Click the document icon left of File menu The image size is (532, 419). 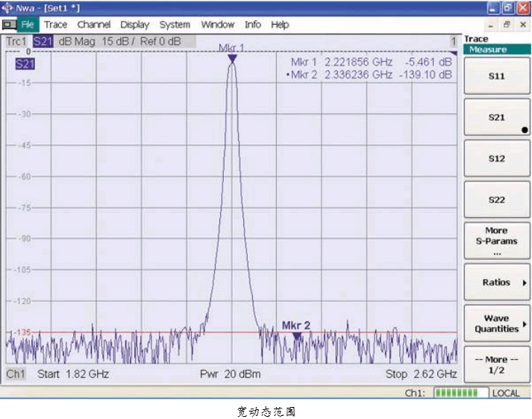pyautogui.click(x=10, y=25)
